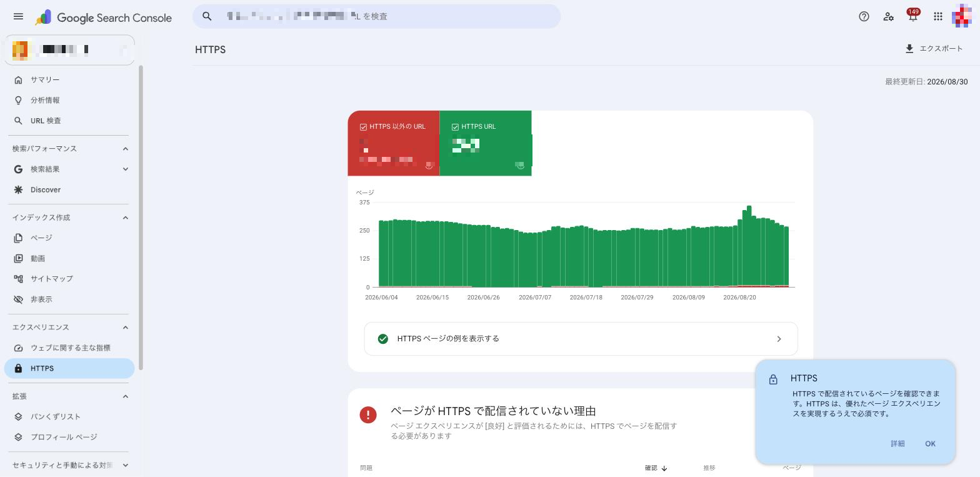The width and height of the screenshot is (980, 477).
Task: Open the help icon
Action: coord(864,17)
